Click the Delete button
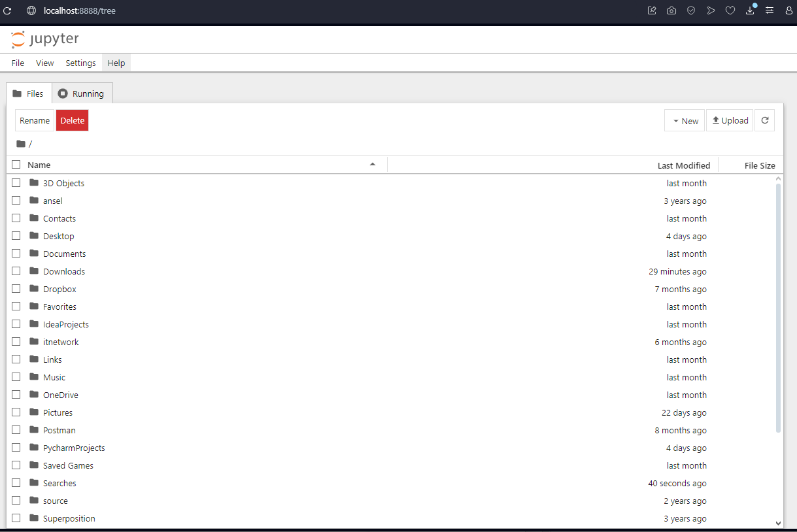This screenshot has width=797, height=532. [x=72, y=120]
